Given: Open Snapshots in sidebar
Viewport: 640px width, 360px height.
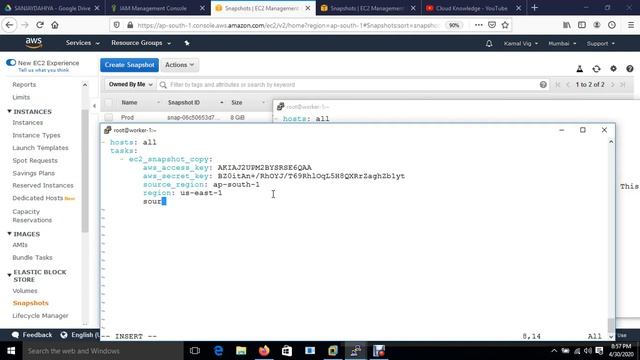Looking at the screenshot, I should point(31,303).
